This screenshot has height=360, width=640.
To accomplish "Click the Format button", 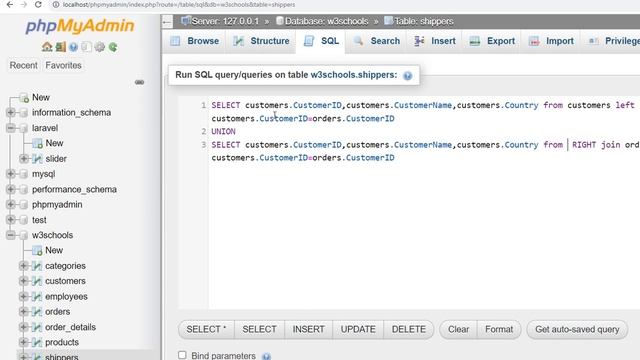I will (499, 329).
